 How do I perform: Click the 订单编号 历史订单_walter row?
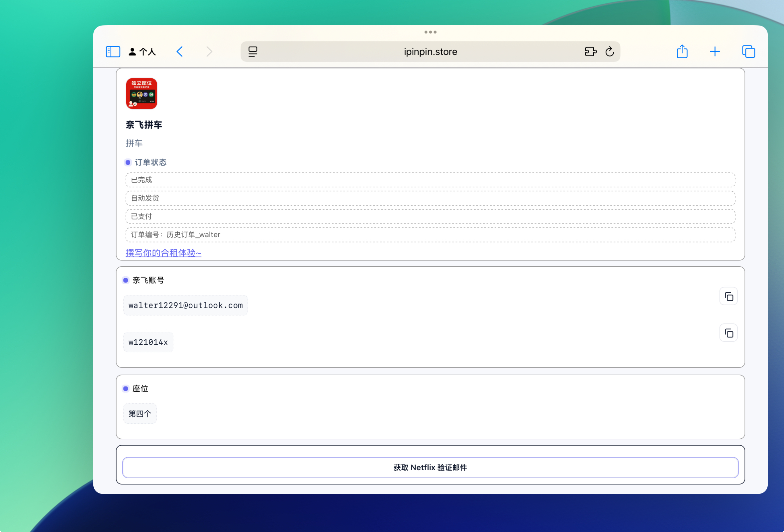(x=430, y=235)
